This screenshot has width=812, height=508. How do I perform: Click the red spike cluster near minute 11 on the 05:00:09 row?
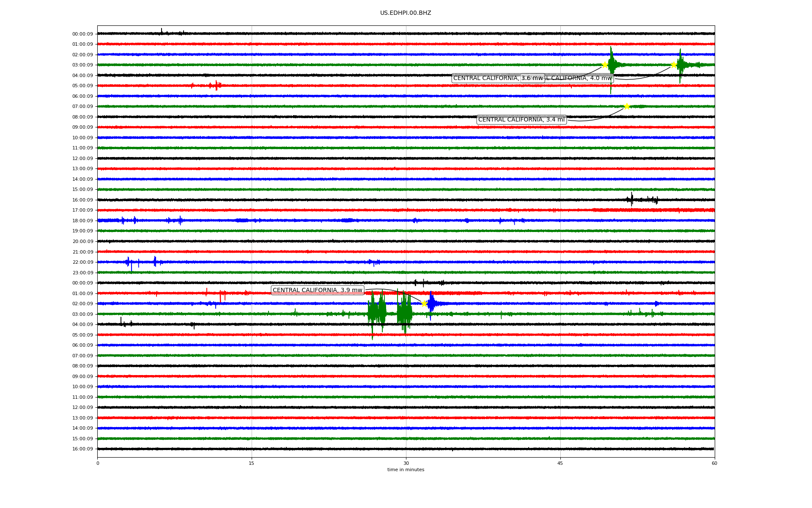pyautogui.click(x=215, y=86)
